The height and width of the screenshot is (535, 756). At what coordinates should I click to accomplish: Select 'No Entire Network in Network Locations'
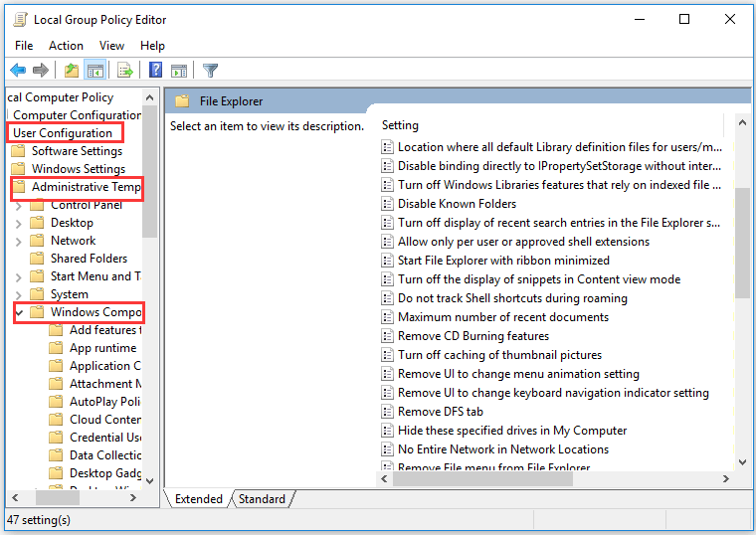503,449
